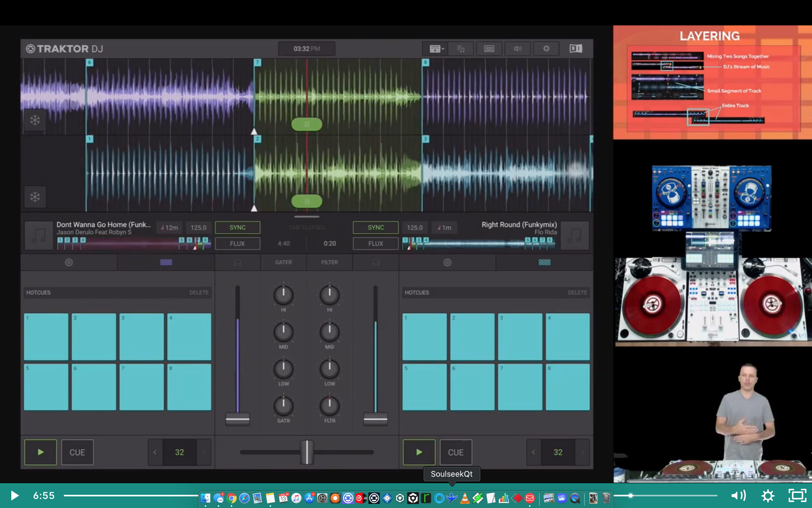Screen dimensions: 812x508
Task: Click CUE on the right deck
Action: [456, 452]
